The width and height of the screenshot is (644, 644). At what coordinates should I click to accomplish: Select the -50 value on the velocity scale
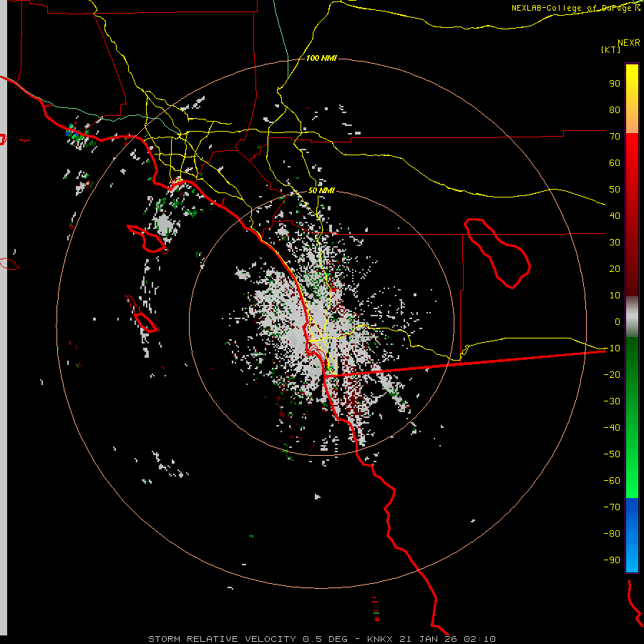point(612,454)
